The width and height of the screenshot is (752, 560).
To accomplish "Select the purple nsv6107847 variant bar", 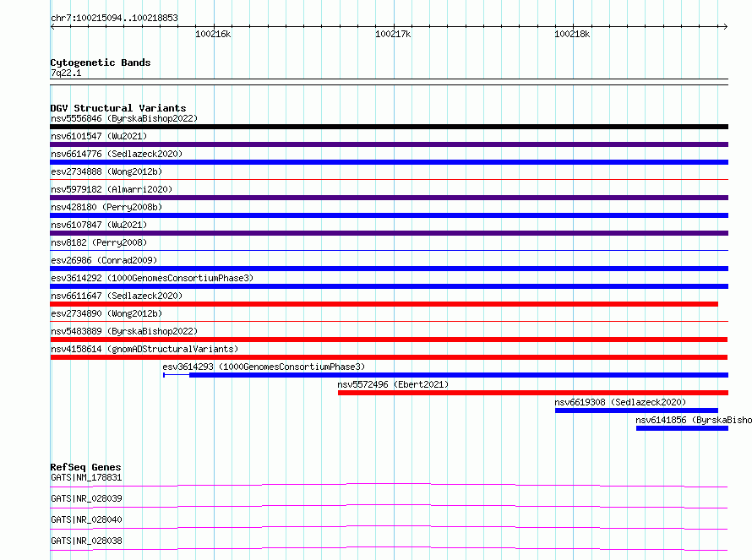I will click(389, 233).
